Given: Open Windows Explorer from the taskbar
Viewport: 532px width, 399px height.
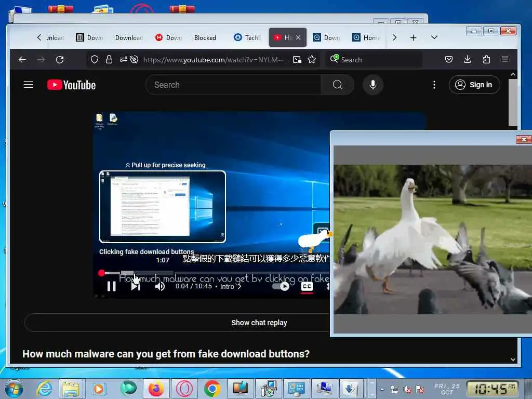Looking at the screenshot, I should (71, 389).
